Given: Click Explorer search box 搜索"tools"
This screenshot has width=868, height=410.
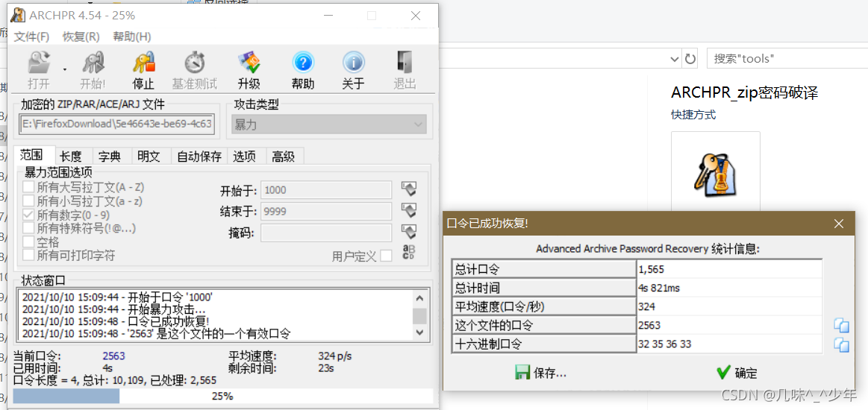Looking at the screenshot, I should click(787, 59).
